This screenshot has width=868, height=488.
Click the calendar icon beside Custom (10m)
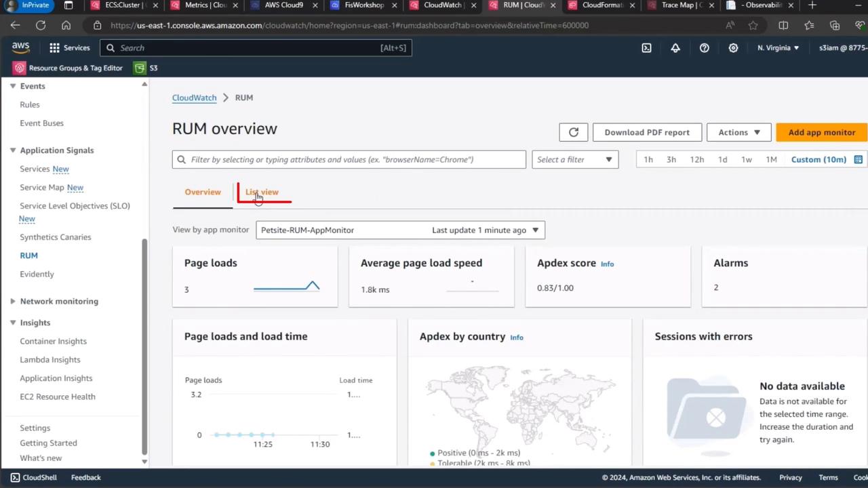pos(858,160)
